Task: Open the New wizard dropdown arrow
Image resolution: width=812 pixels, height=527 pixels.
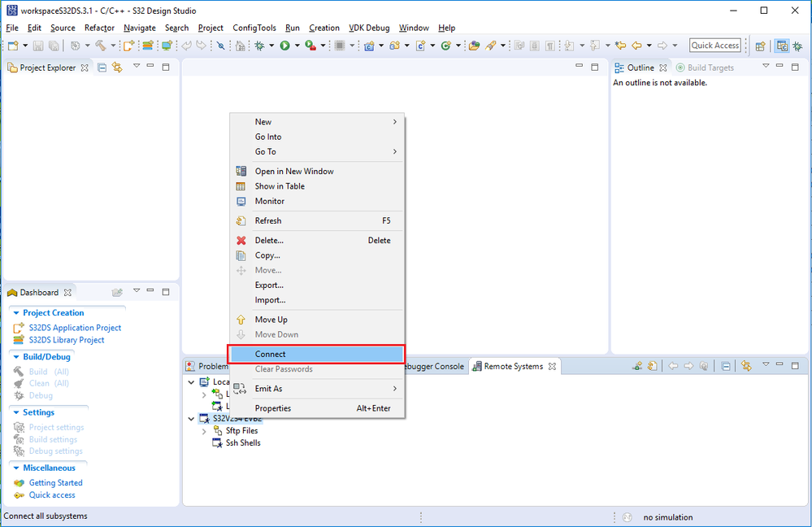Action: (x=26, y=46)
